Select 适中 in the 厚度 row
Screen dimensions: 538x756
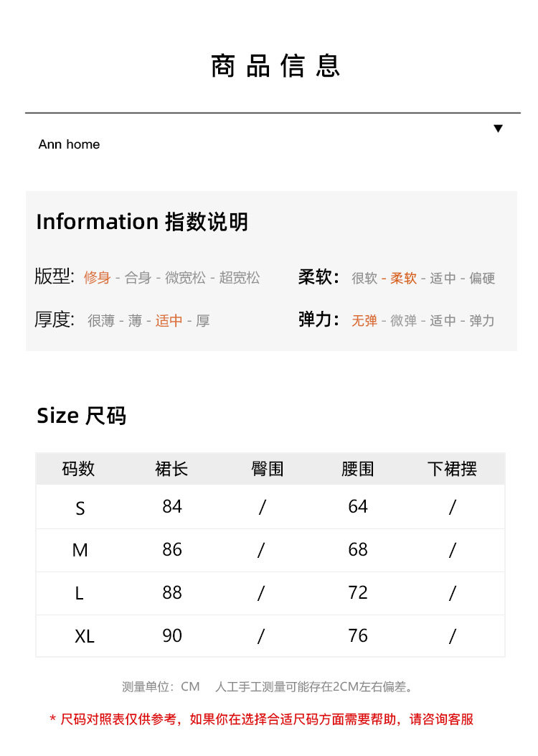click(169, 321)
